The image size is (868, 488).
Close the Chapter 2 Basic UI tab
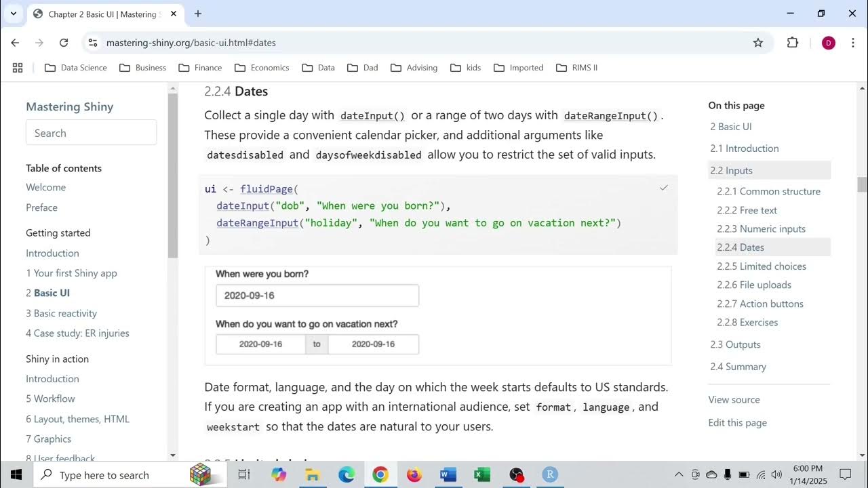click(173, 14)
